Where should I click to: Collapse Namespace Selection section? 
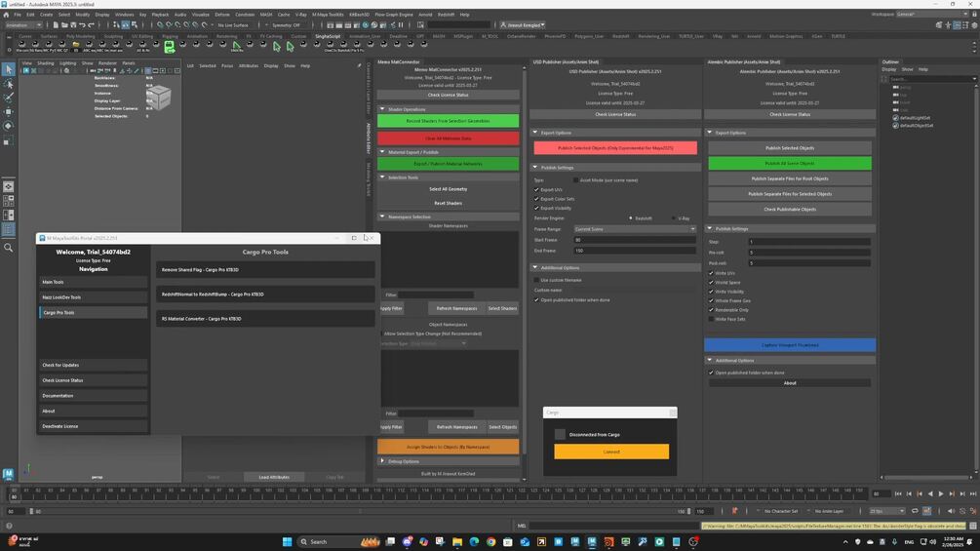382,216
